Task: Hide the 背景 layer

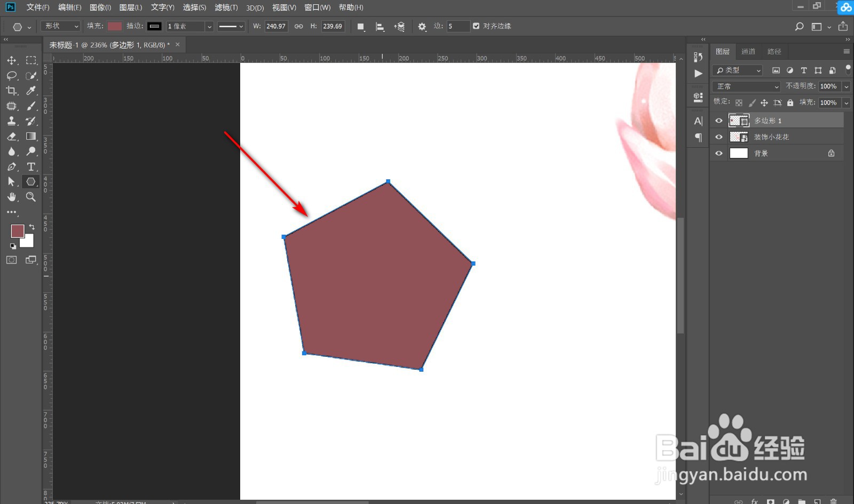Action: point(719,153)
